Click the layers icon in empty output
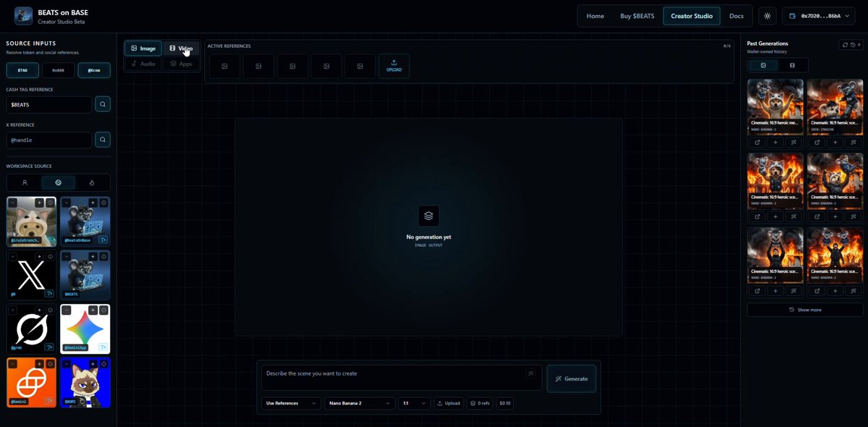This screenshot has width=868, height=427. point(429,216)
